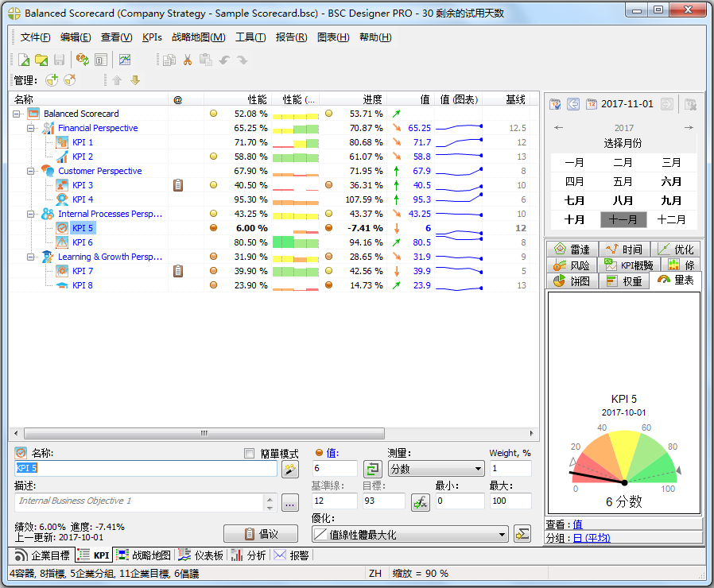The width and height of the screenshot is (714, 588).
Task: Switch to the 战略地图 bottom tab
Action: click(x=143, y=555)
